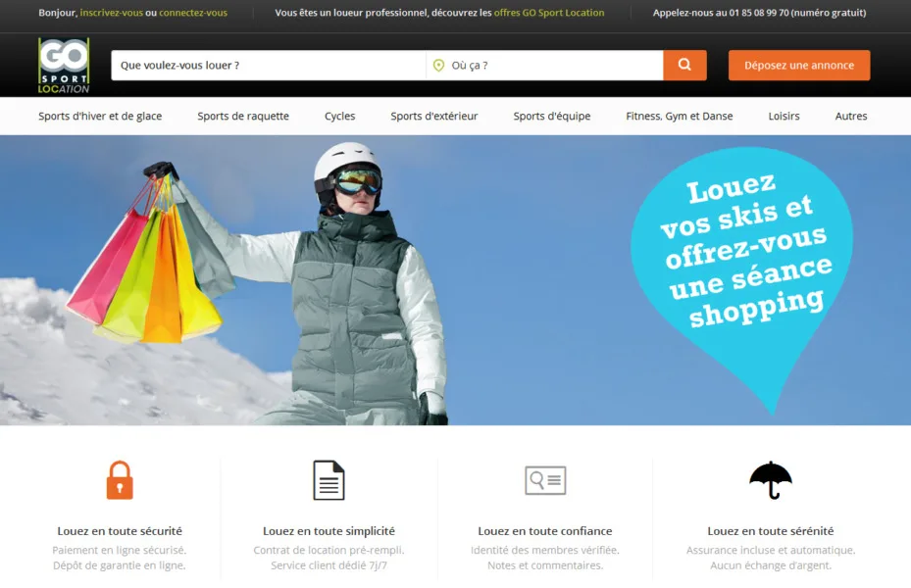Select the Cycles category
The image size is (911, 588).
tap(340, 116)
